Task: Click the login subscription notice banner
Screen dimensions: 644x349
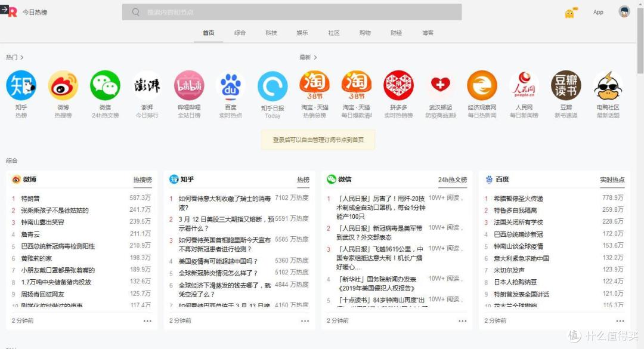Action: [318, 140]
